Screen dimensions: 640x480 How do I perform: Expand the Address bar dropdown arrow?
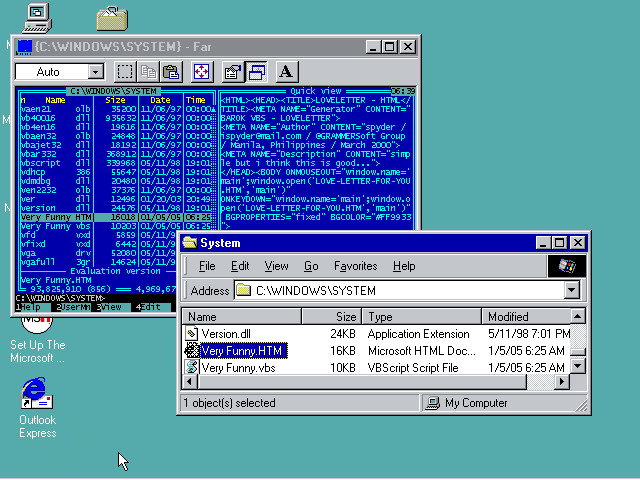pyautogui.click(x=571, y=290)
